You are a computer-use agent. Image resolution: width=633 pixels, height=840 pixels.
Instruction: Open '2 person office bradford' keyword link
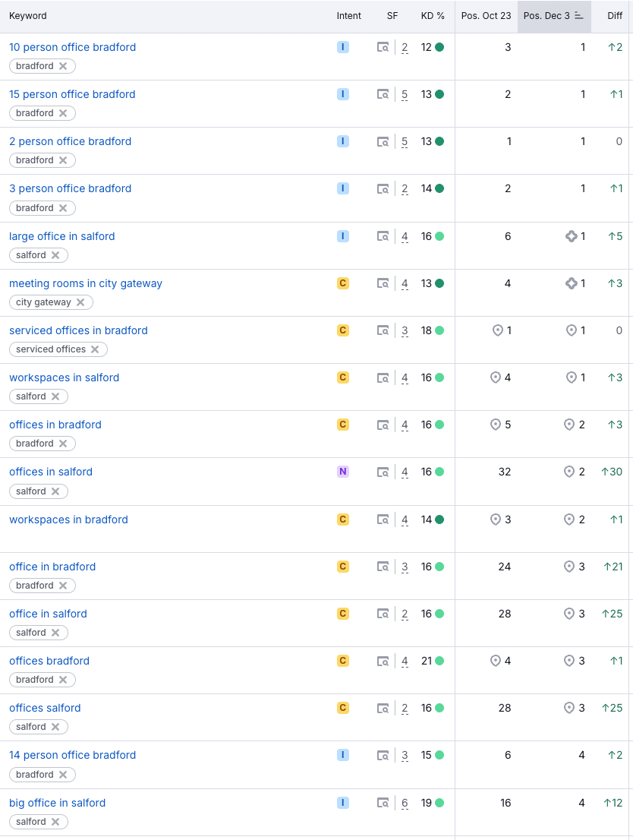pyautogui.click(x=70, y=141)
